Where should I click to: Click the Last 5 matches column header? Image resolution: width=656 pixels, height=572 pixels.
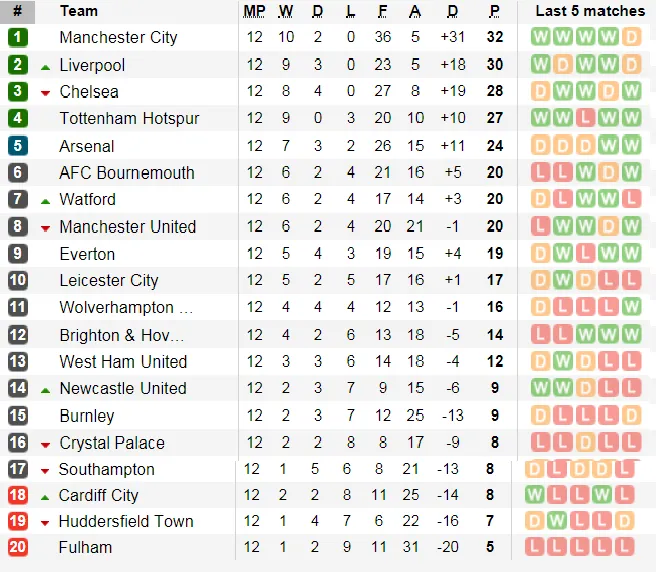click(590, 11)
